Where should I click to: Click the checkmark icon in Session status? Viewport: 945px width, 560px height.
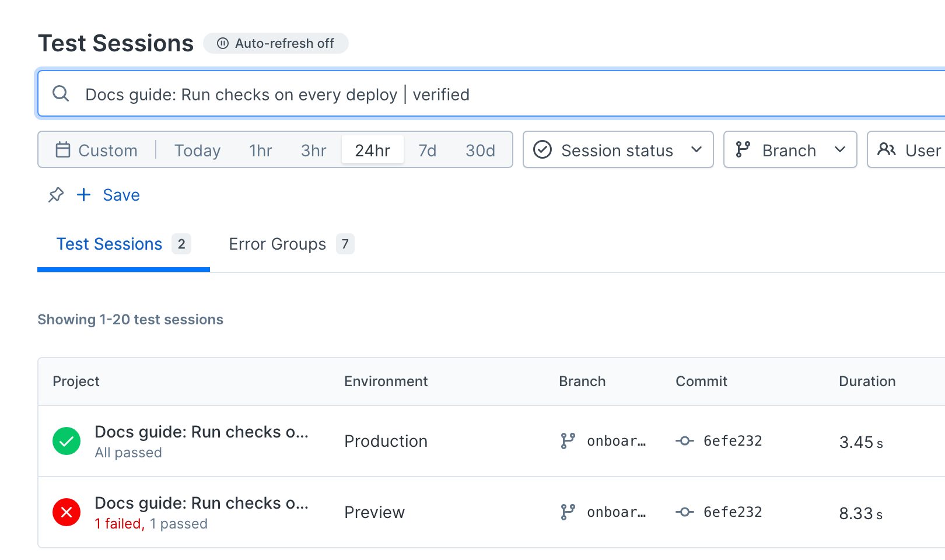coord(542,150)
